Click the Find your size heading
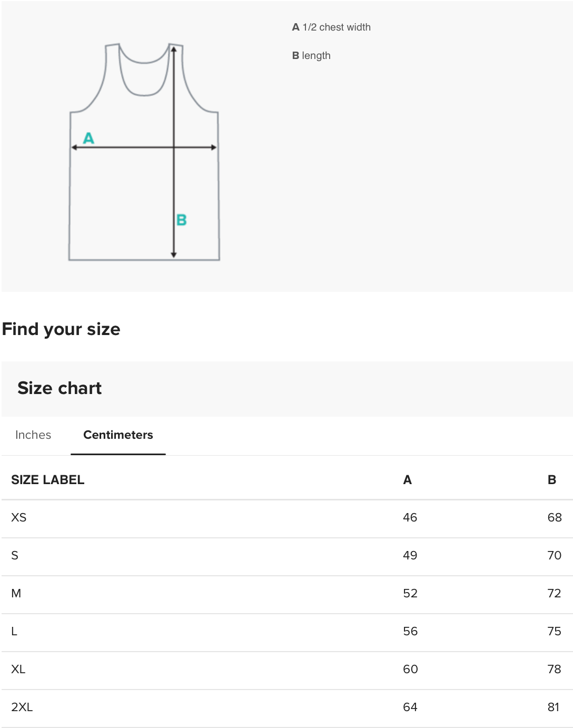The width and height of the screenshot is (573, 728). pos(61,329)
